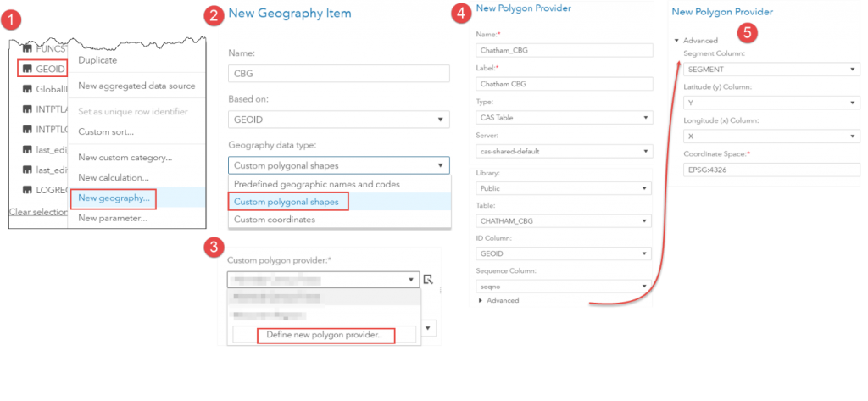Screen dimensions: 868x401
Task: Select Custom coordinates option
Action: coord(340,220)
